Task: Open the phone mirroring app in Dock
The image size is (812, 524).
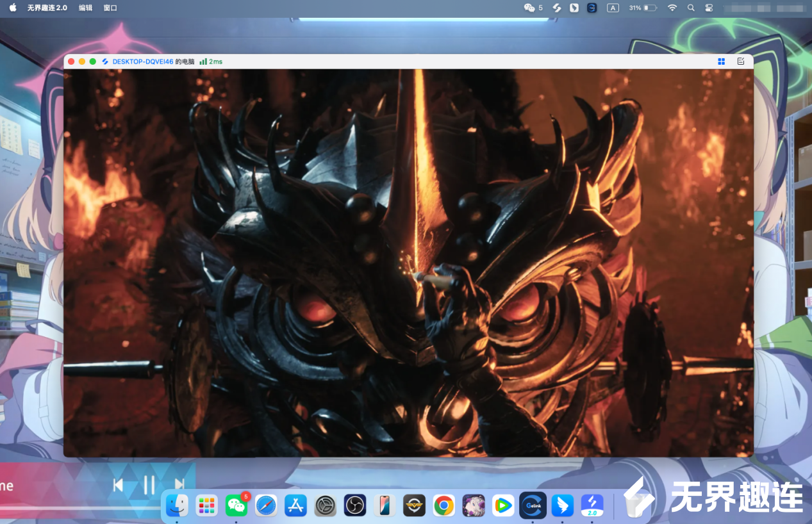Action: click(385, 505)
